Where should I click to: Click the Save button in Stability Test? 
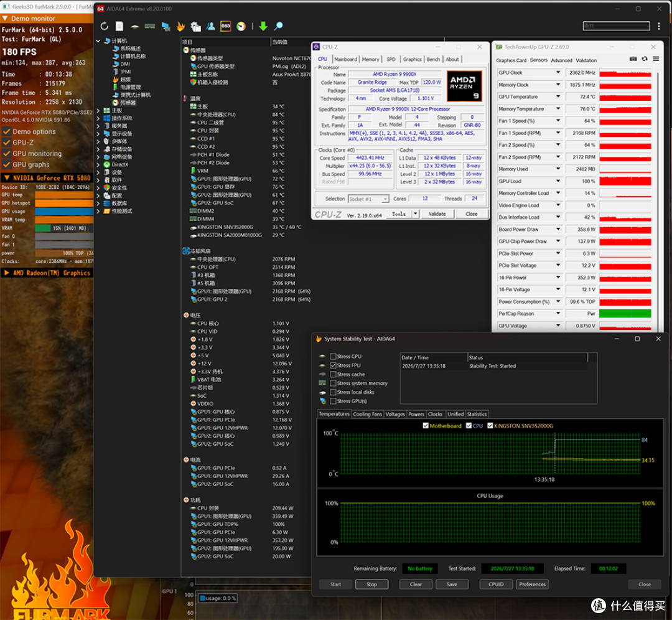(452, 585)
